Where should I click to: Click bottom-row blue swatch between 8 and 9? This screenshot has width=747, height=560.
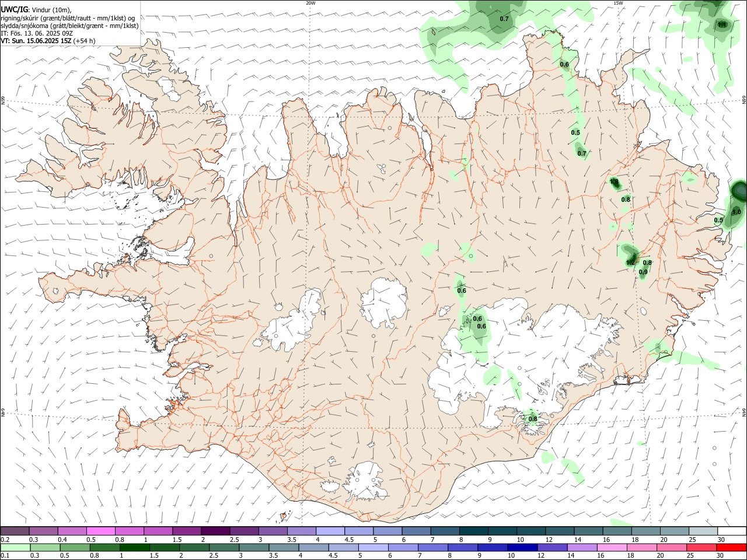pyautogui.click(x=462, y=547)
